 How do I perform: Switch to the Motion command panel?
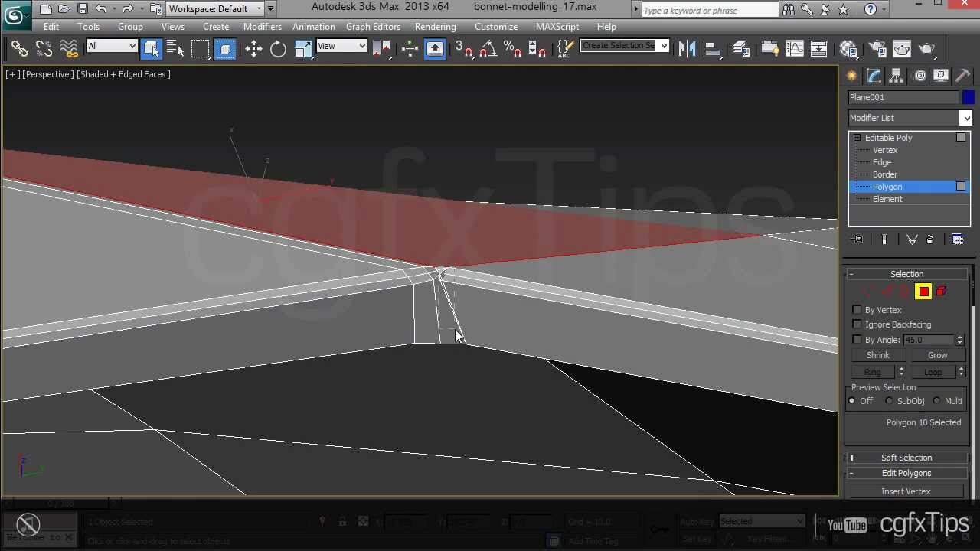tap(919, 76)
